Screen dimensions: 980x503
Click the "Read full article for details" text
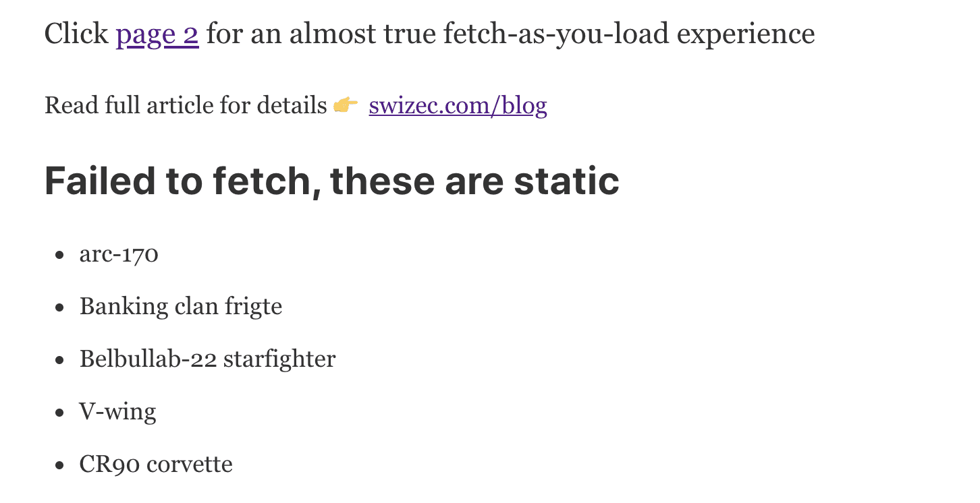pyautogui.click(x=186, y=106)
